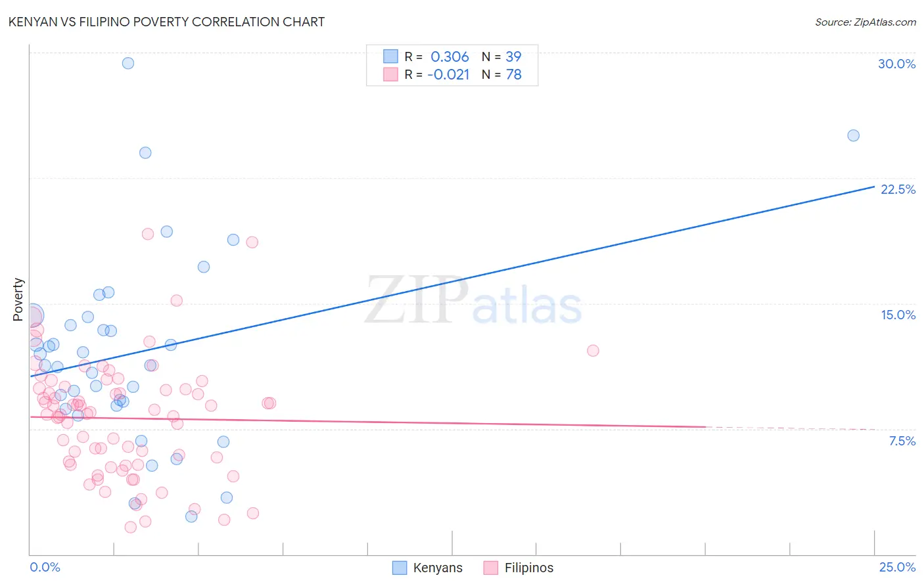Click the topmost blue data point near 30%

[128, 63]
